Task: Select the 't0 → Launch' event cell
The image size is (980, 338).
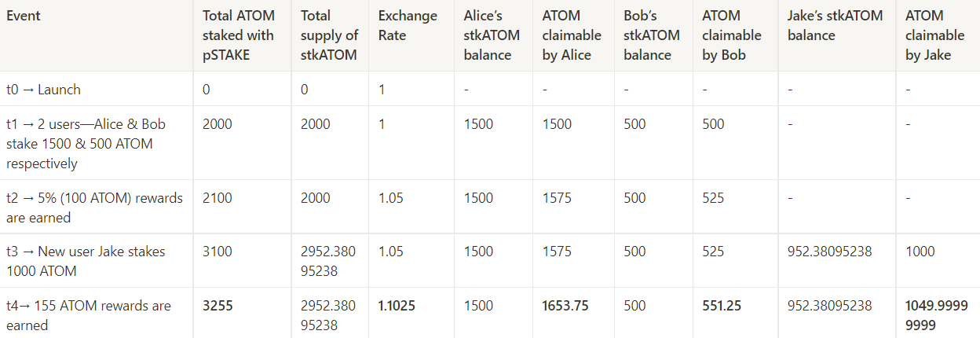Action: click(x=43, y=90)
